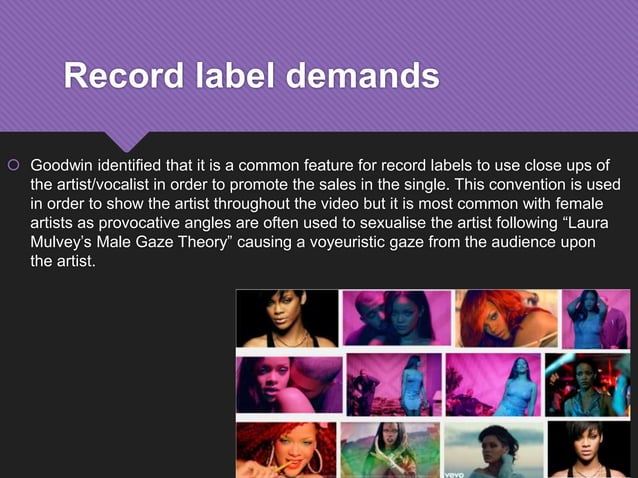Image resolution: width=638 pixels, height=478 pixels.
Task: Open the pink-tinted embracing couple thumbnail, top row
Action: pos(397,318)
